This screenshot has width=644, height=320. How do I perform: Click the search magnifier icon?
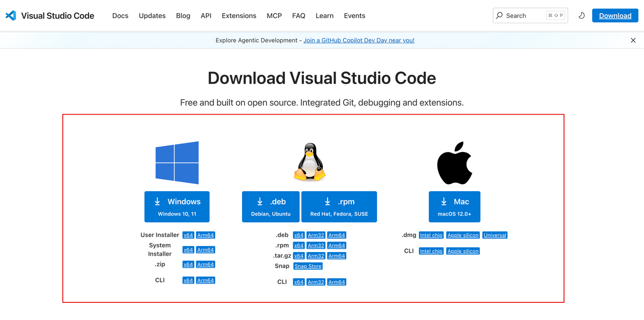500,16
